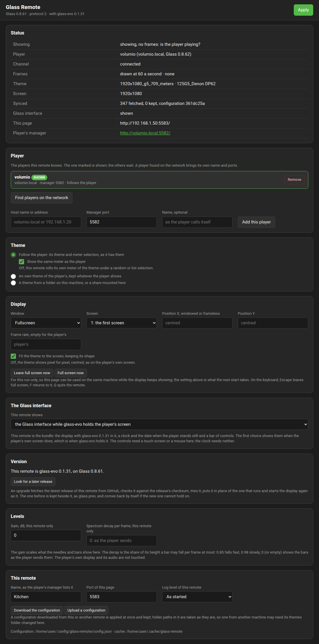Click the Glass Remote page title
319x644 pixels.
(23, 7)
